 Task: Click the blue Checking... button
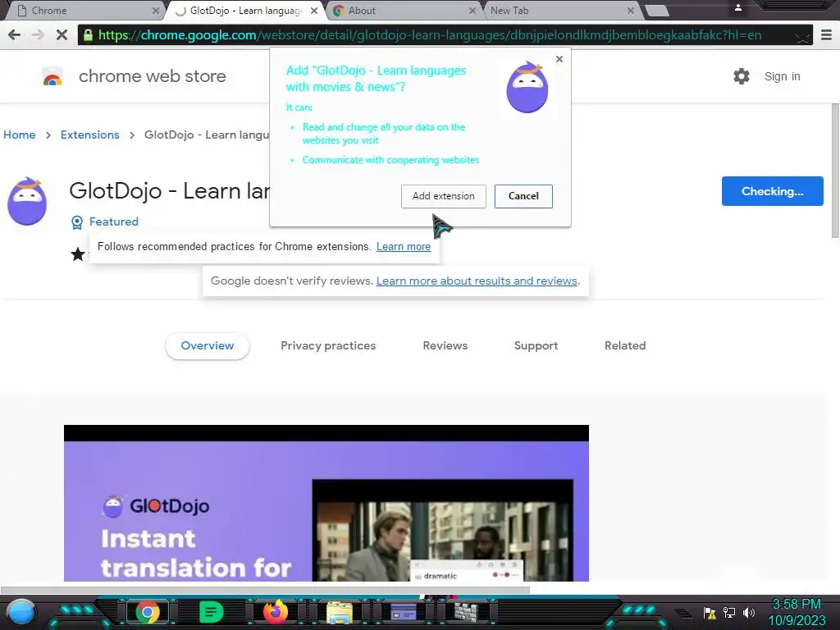click(x=772, y=191)
